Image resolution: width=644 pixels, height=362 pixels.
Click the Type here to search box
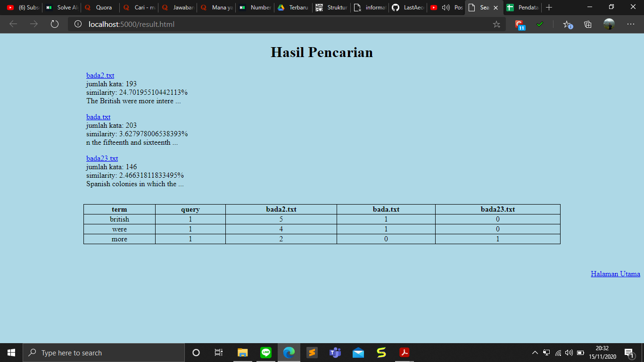coord(104,353)
